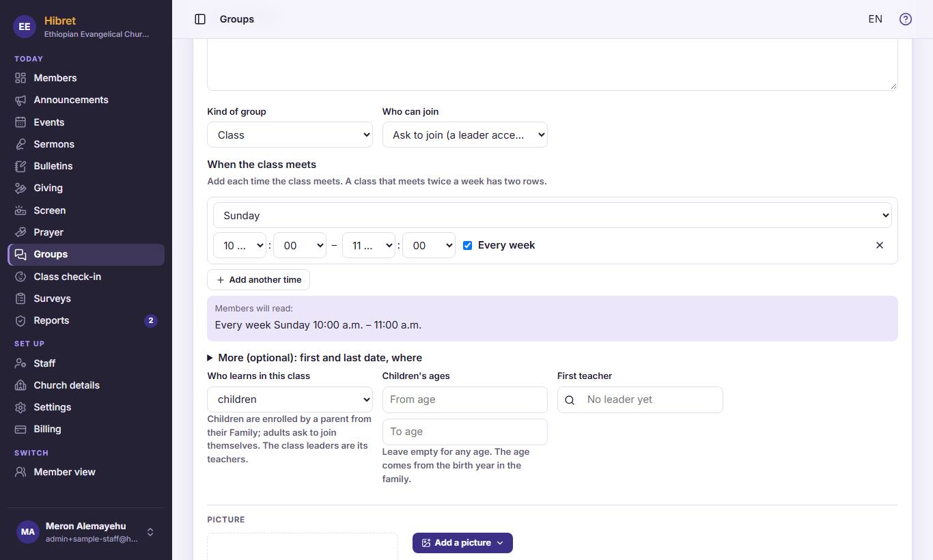The width and height of the screenshot is (933, 560).
Task: Click the Add a picture button
Action: [x=462, y=543]
